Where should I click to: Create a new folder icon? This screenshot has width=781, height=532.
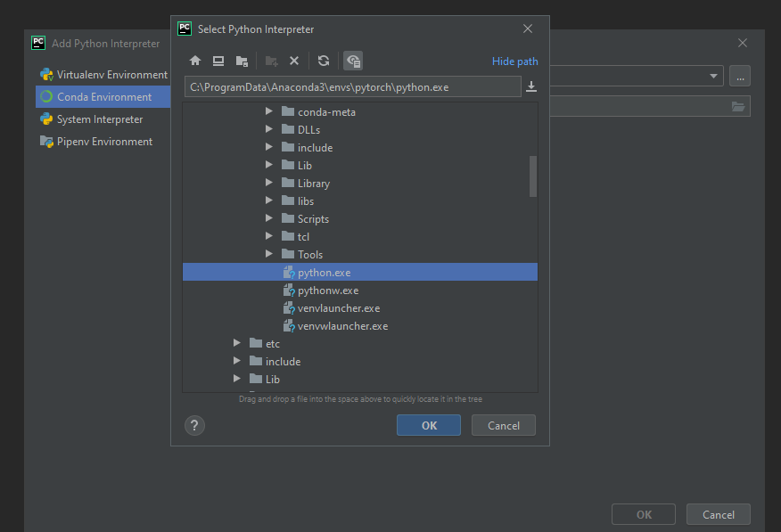coord(271,61)
